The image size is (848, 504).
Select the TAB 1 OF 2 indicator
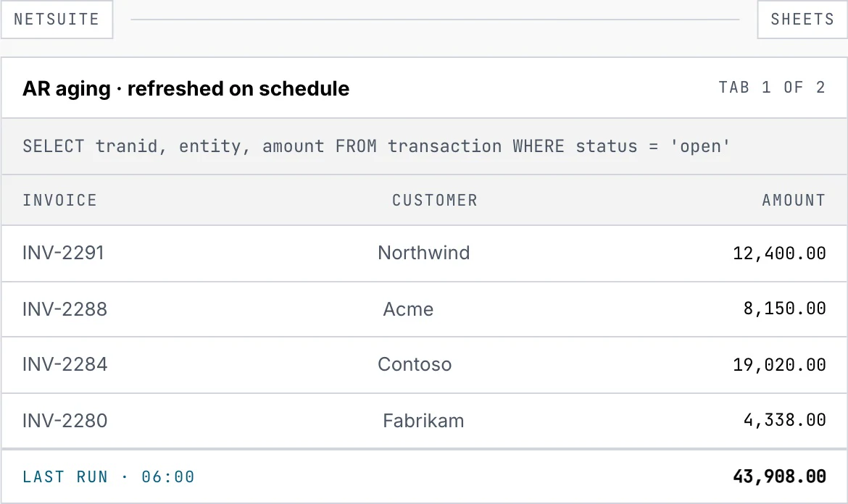point(772,88)
